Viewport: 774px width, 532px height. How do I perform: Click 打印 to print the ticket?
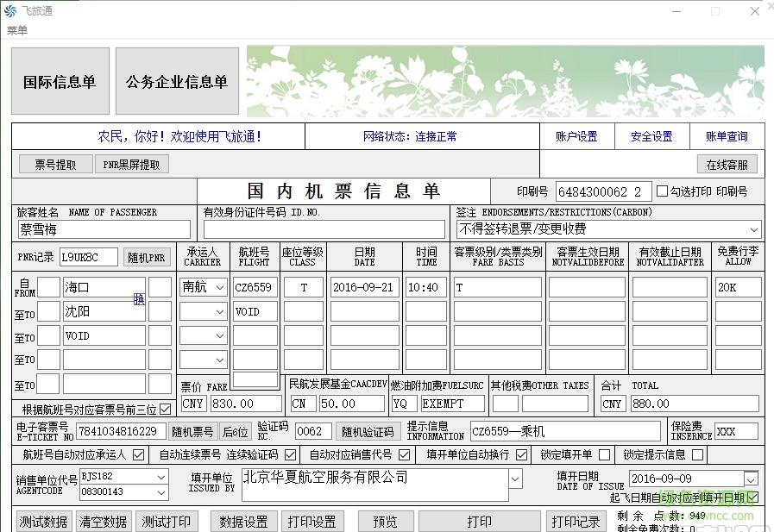point(480,521)
